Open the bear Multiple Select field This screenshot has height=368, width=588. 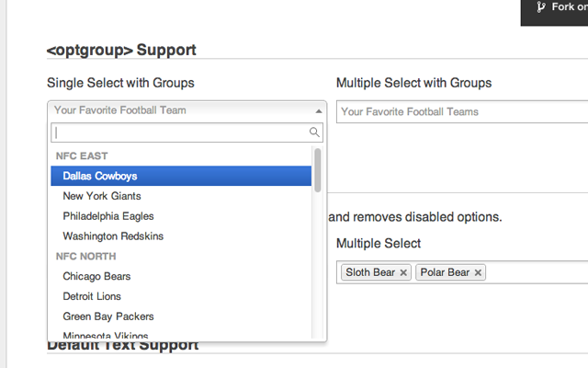[537, 272]
